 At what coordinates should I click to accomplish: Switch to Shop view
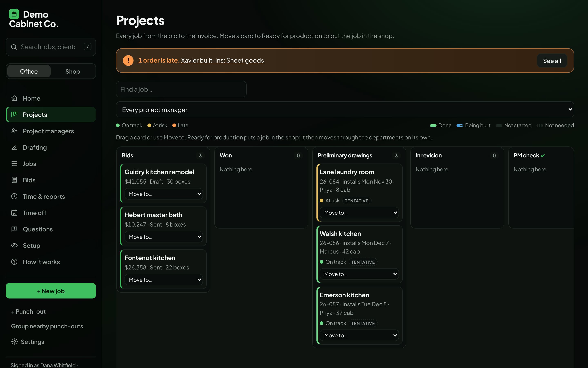(x=73, y=71)
